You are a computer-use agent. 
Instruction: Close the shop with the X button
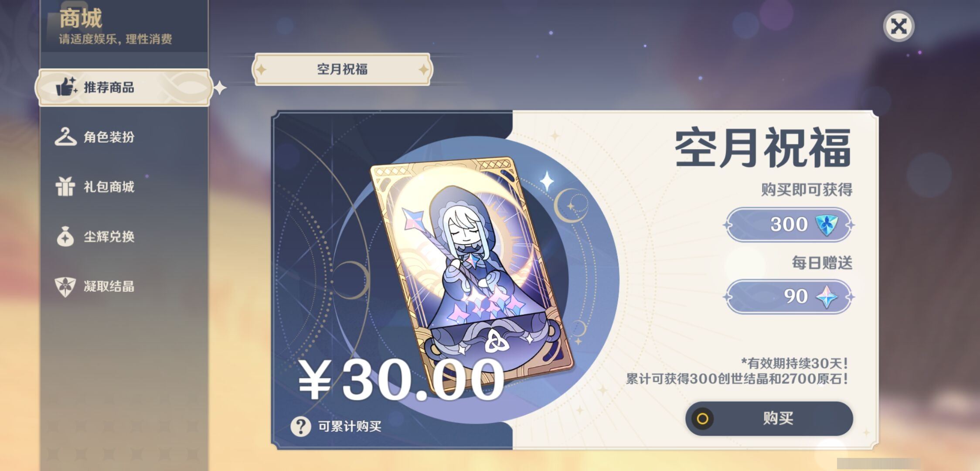(x=898, y=26)
